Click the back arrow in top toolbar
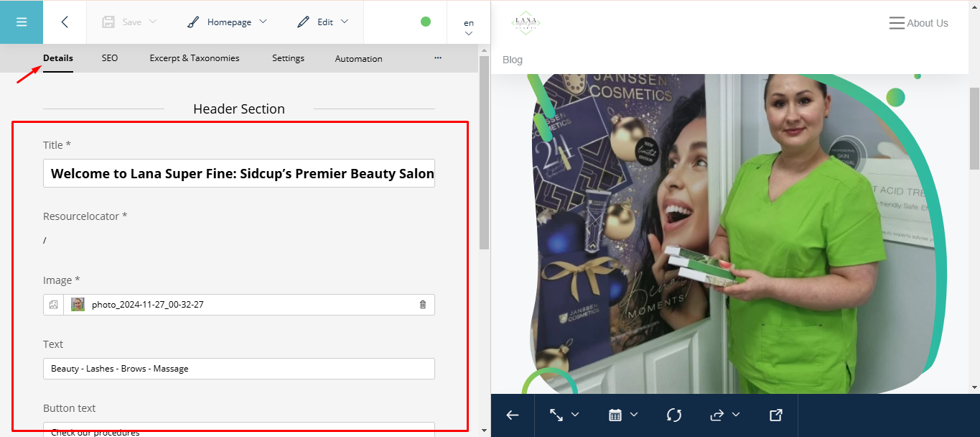This screenshot has height=437, width=980. tap(65, 22)
